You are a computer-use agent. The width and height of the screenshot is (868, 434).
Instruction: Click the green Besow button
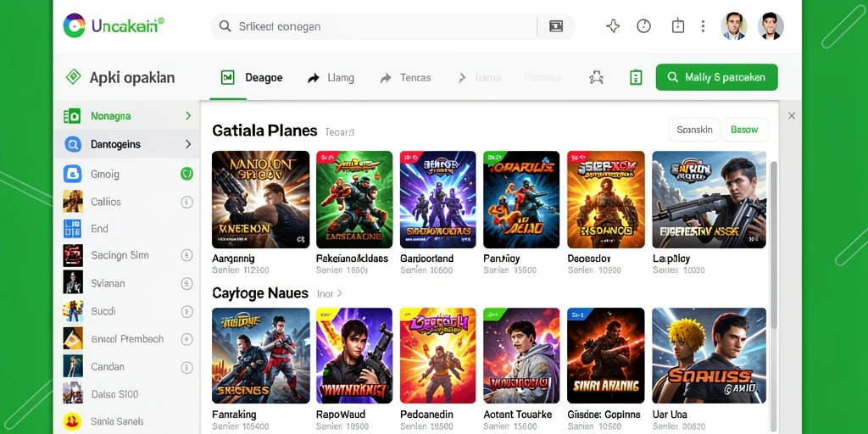click(744, 130)
